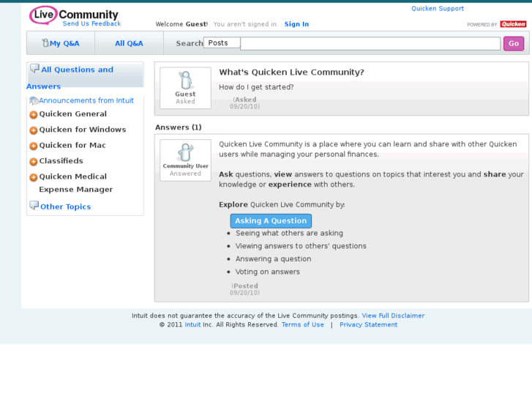
Task: Open the My Q&A tab
Action: (x=61, y=43)
